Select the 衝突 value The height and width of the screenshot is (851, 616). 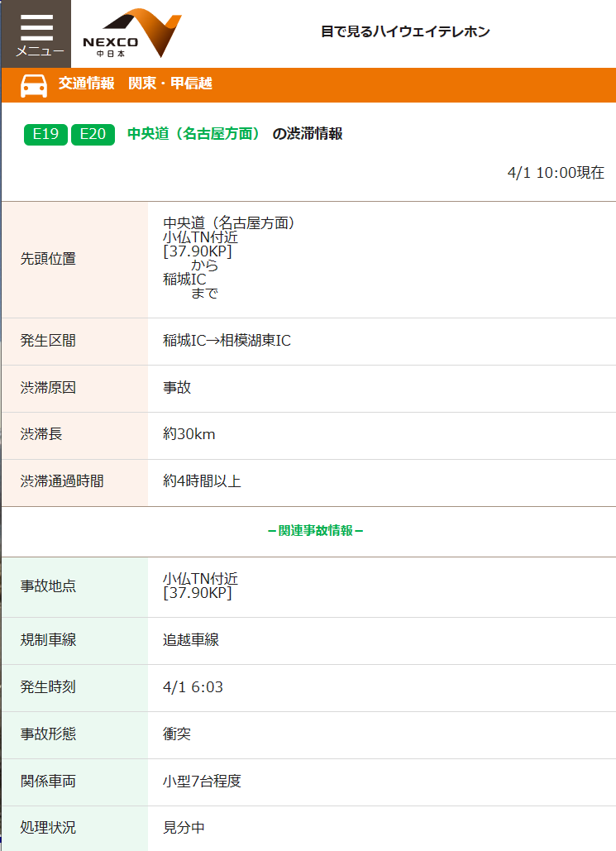[x=177, y=734]
